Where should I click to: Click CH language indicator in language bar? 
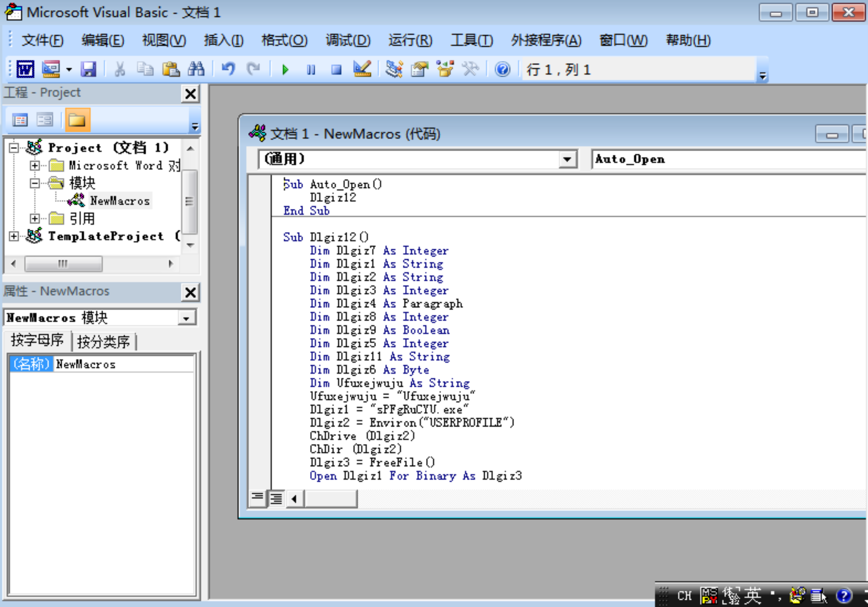coord(684,595)
